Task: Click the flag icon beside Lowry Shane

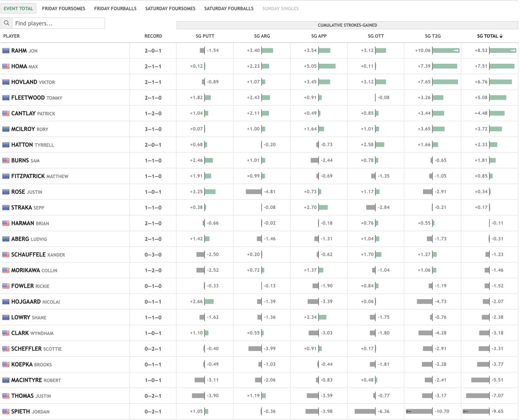Action: point(6,317)
